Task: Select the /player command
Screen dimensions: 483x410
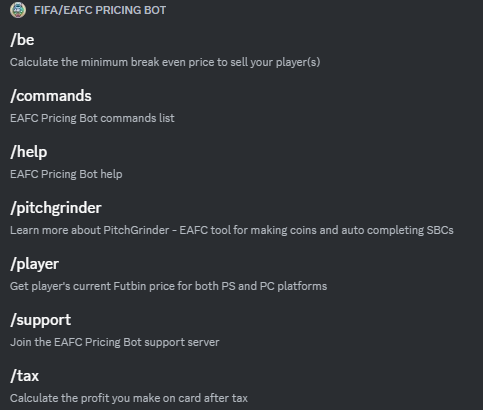Action: coord(35,264)
